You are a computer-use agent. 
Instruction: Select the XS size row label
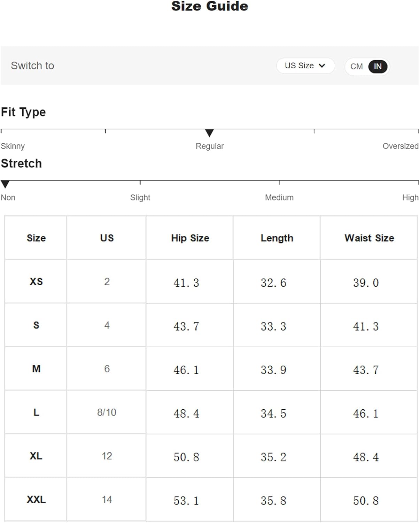[36, 281]
